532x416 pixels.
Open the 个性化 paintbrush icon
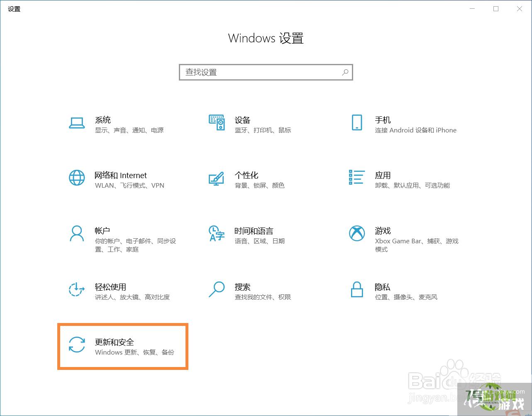point(216,179)
